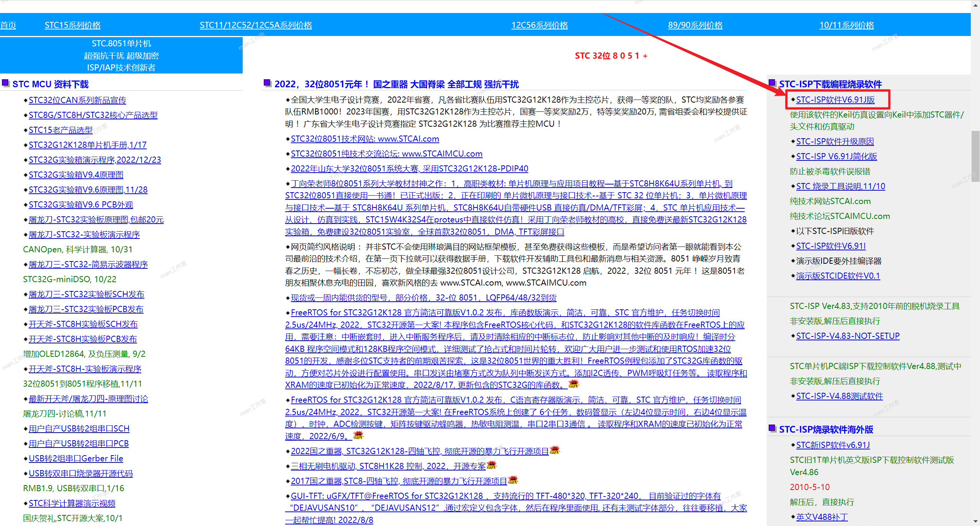Viewport: 980px width, 526px height.
Task: Click the scrollbar down arrow
Action: coord(976,521)
